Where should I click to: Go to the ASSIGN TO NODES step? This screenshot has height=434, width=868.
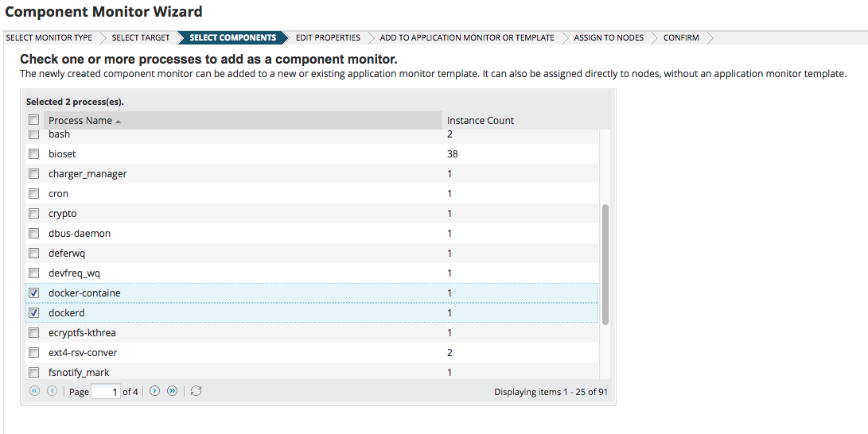[x=609, y=37]
